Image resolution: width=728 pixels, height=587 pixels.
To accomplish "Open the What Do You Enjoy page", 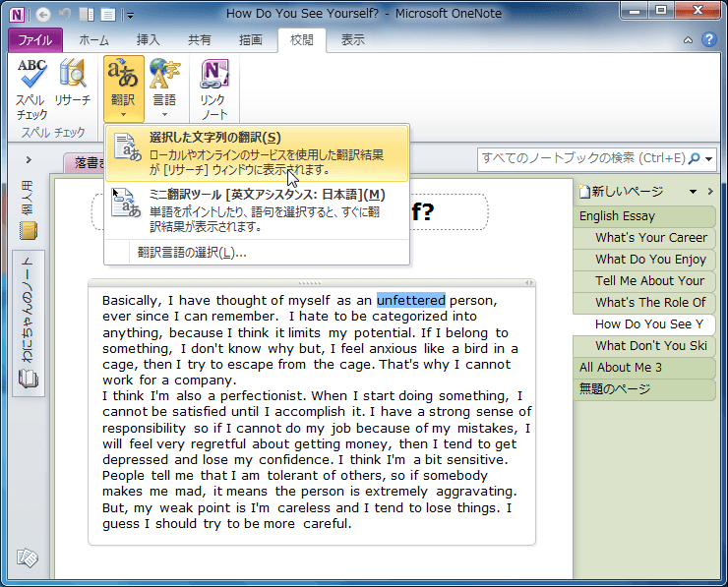I will pyautogui.click(x=644, y=260).
